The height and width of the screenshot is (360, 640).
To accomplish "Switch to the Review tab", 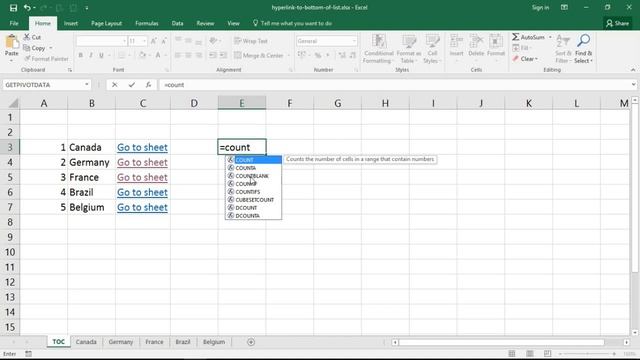I will tap(205, 23).
